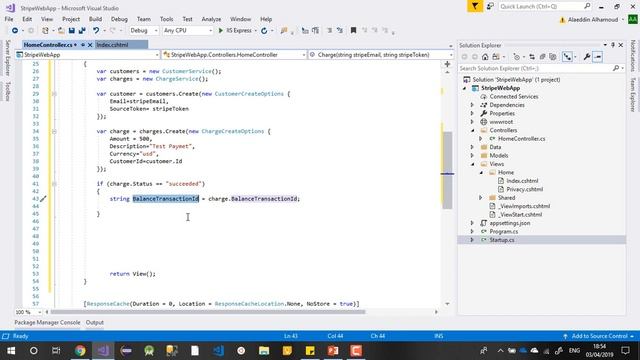Click the split-editor plus icon above the scrollbar
Screen dimensions: 640x360
point(447,64)
